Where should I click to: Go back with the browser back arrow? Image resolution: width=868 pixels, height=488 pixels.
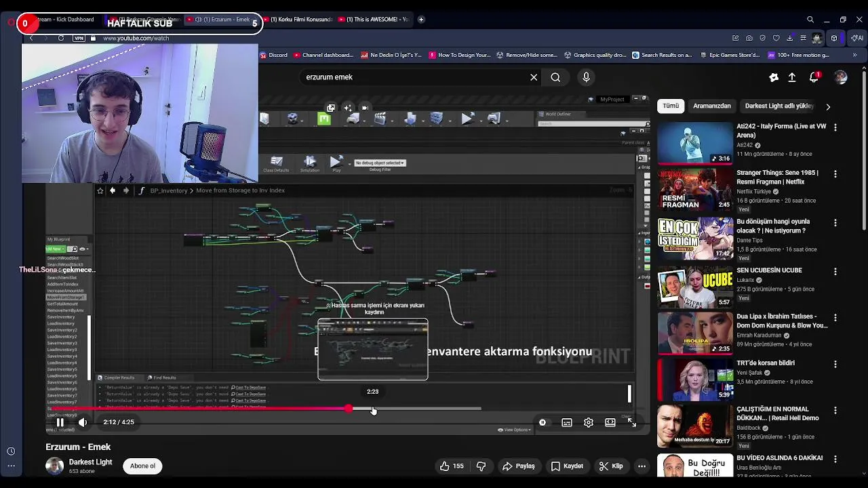click(31, 39)
